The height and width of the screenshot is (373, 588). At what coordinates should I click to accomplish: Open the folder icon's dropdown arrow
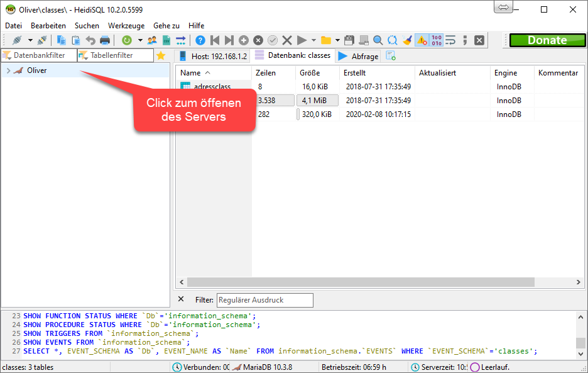click(x=337, y=40)
